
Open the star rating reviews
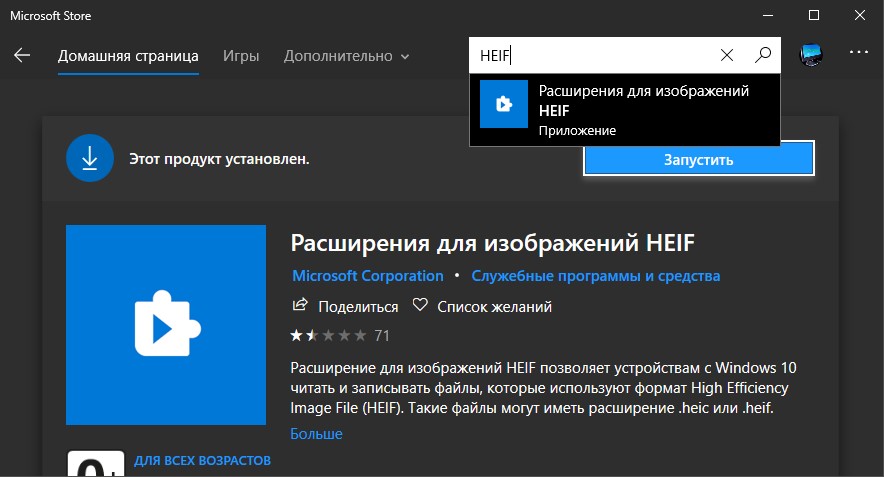pos(328,336)
